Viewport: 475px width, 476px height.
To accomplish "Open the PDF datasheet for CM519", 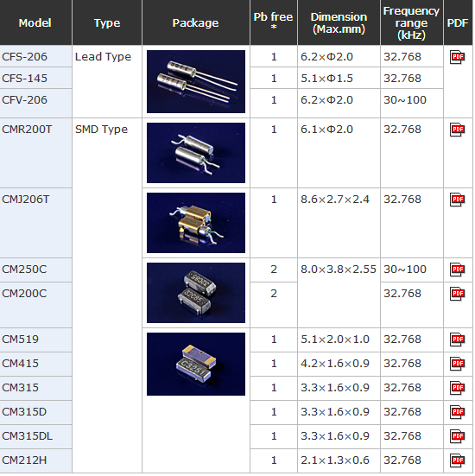I will (458, 340).
